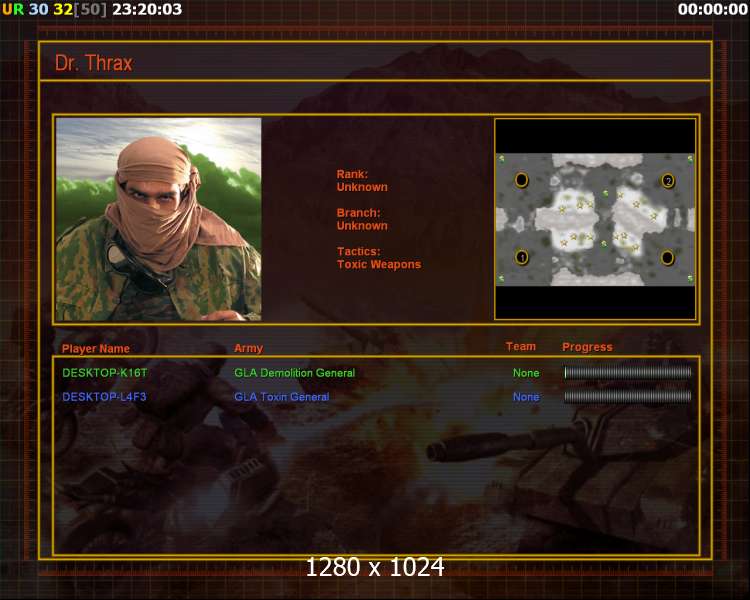
Task: Click the 'Progress' column header
Action: click(587, 347)
